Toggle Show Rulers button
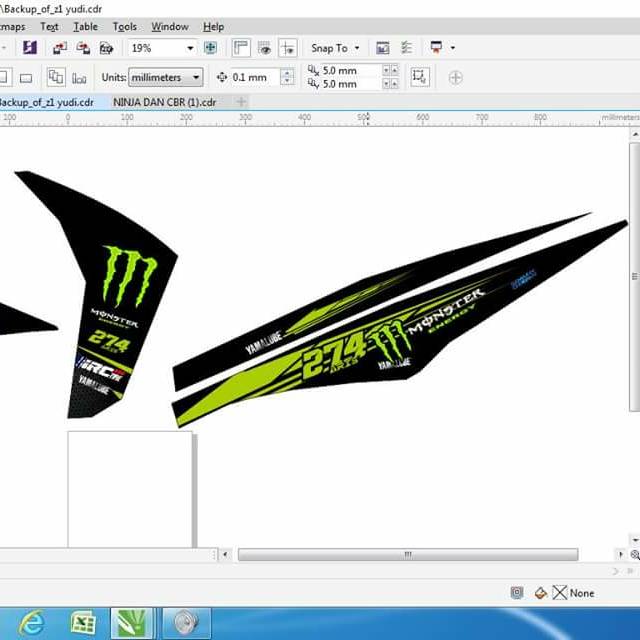Viewport: 640px width, 640px height. pyautogui.click(x=241, y=48)
